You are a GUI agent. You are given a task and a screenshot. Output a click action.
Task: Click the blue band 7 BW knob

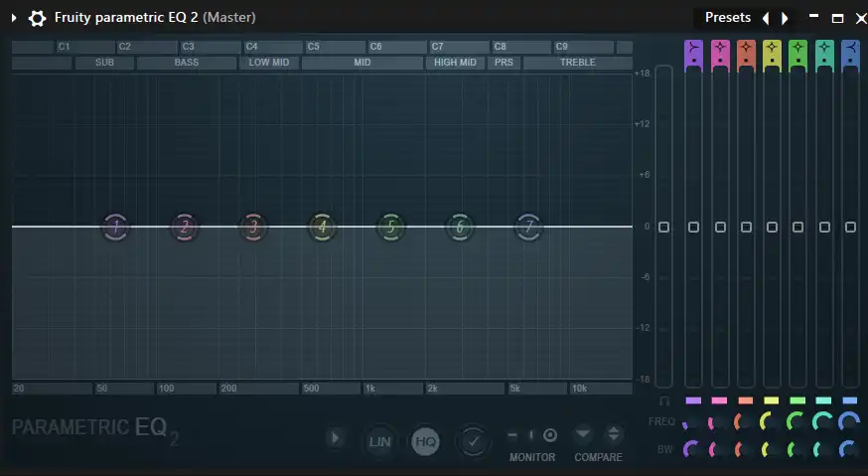click(x=849, y=449)
